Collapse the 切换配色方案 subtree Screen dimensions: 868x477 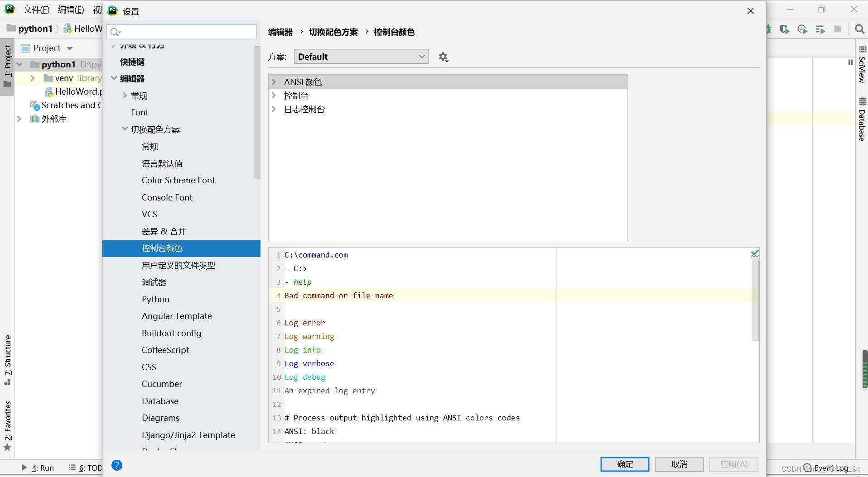point(125,129)
